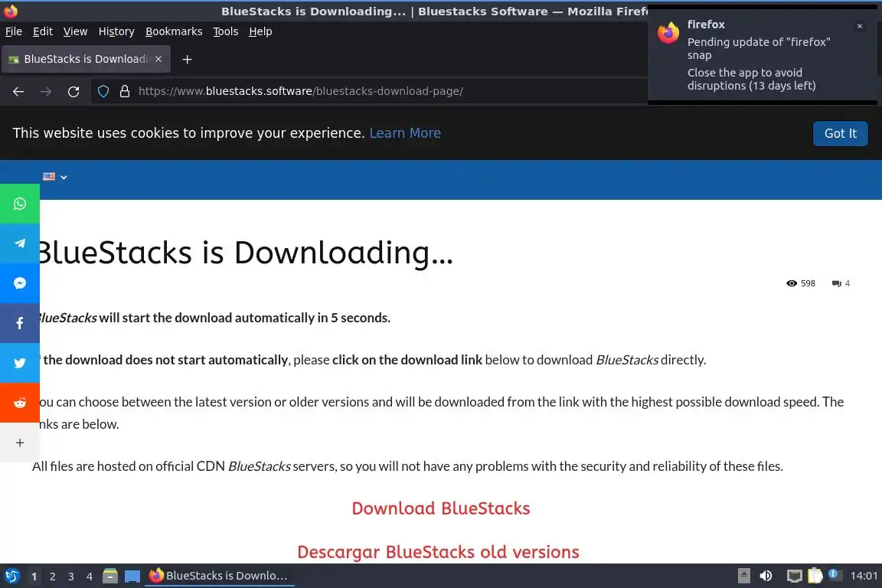The width and height of the screenshot is (882, 588).
Task: Share page via Telegram sidebar icon
Action: tap(20, 243)
